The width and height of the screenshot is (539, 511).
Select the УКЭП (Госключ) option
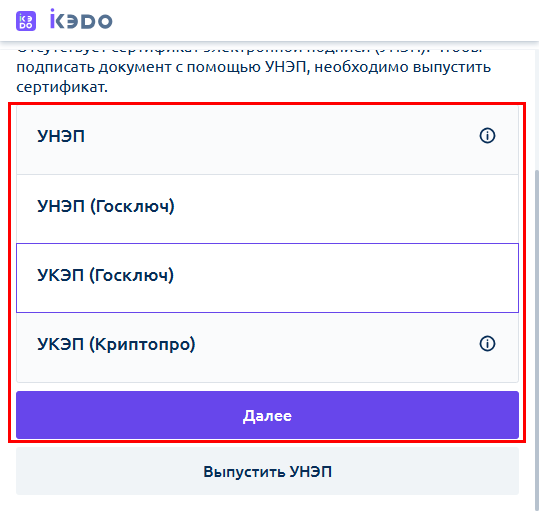[267, 278]
